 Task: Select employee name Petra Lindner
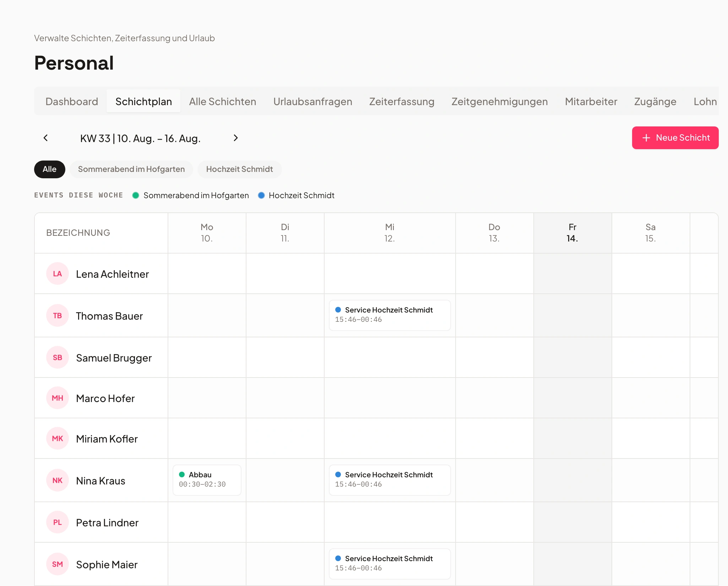click(x=107, y=523)
